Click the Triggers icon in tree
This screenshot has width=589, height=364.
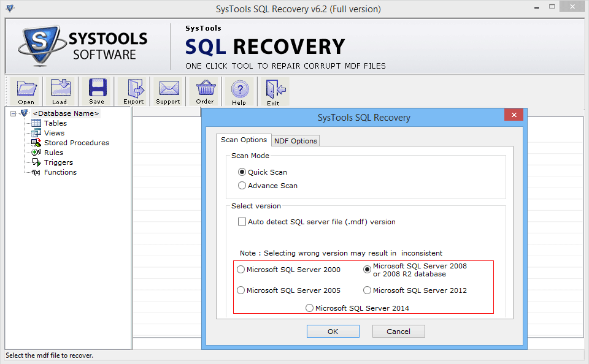(x=36, y=162)
